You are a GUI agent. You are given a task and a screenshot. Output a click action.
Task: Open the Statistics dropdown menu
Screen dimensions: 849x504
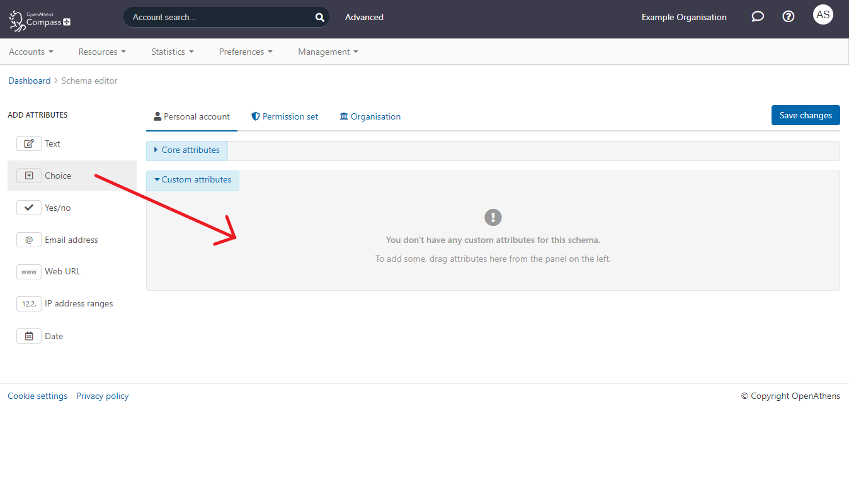[172, 52]
